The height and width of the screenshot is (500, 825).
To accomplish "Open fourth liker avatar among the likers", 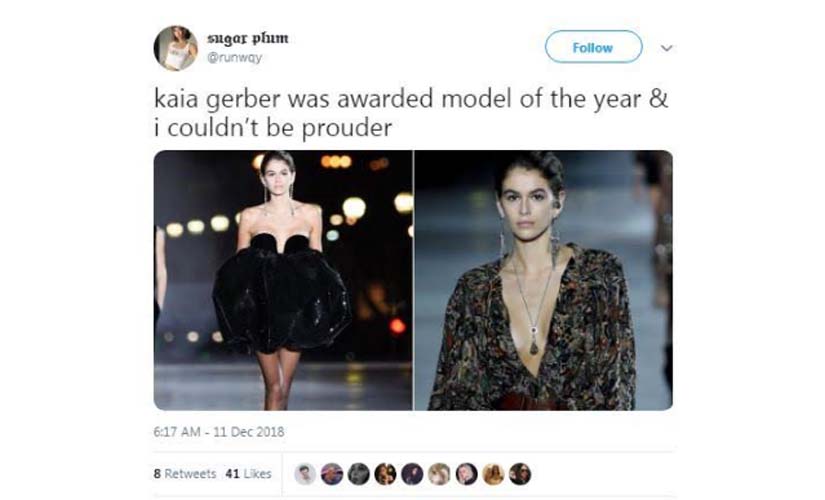I will coord(386,474).
